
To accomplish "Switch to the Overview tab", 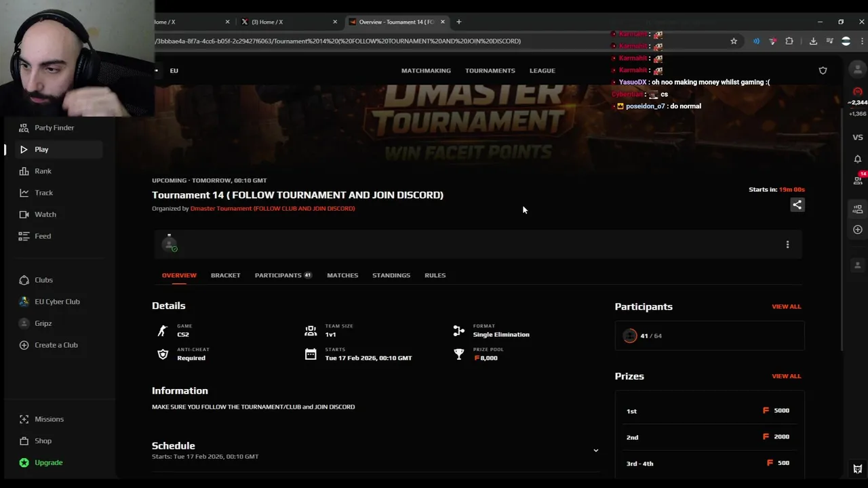I will click(179, 275).
